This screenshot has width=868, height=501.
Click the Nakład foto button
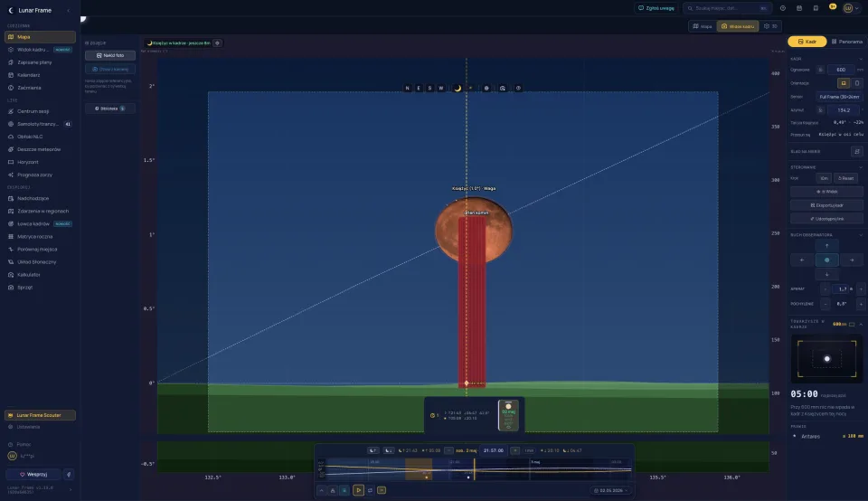(x=110, y=55)
